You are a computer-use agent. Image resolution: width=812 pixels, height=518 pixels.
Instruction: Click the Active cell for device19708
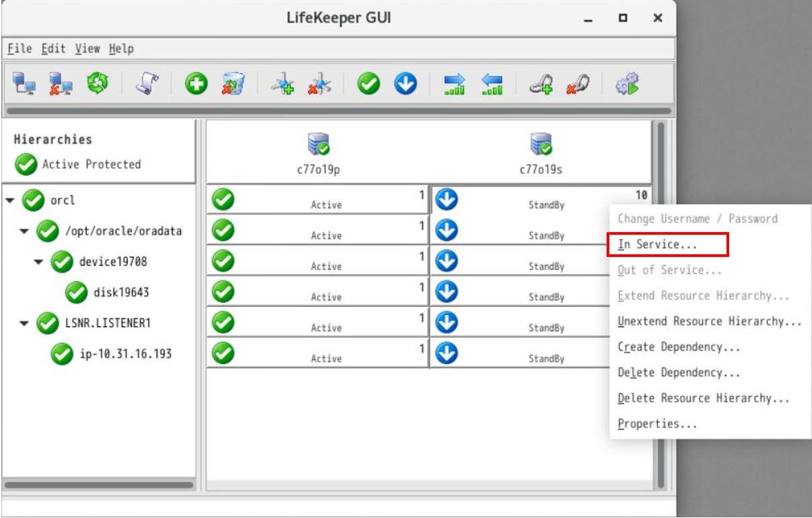coord(317,261)
